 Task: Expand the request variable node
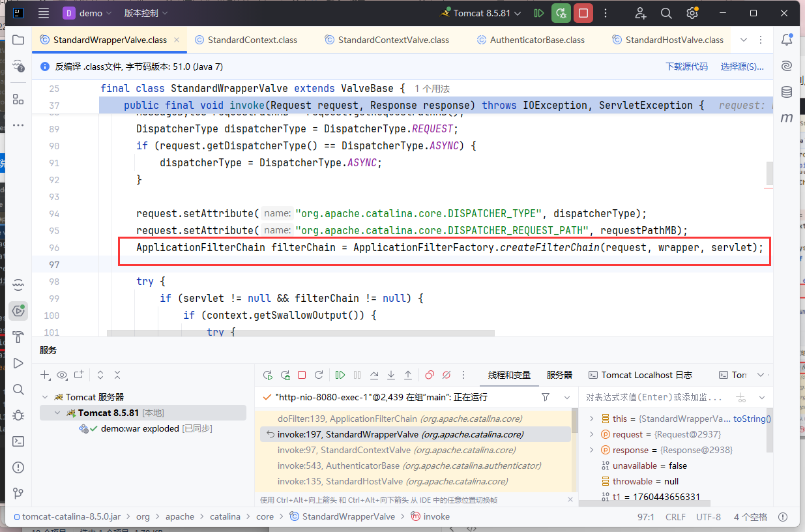click(x=592, y=434)
